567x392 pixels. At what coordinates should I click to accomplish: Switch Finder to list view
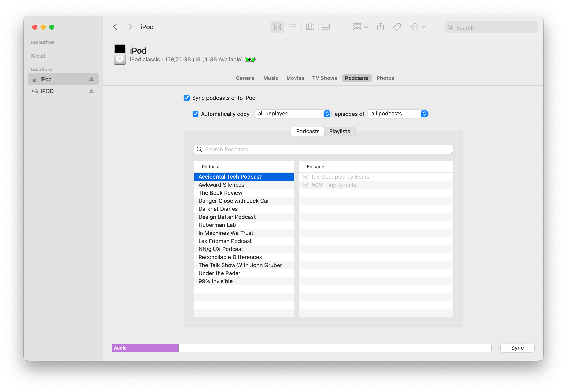293,27
